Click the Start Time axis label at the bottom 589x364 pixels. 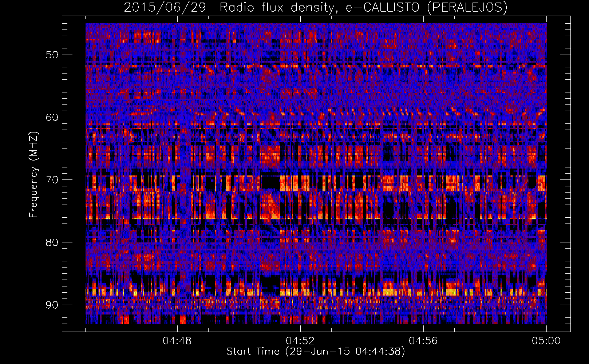[316, 352]
